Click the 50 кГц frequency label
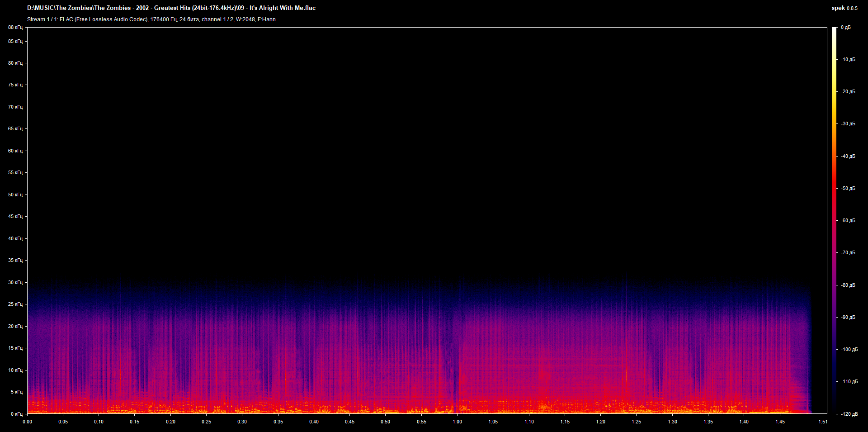868x432 pixels. [x=15, y=195]
